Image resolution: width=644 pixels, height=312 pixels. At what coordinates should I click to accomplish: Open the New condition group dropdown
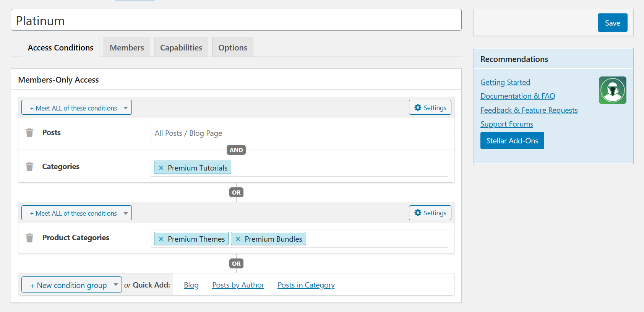(x=71, y=285)
